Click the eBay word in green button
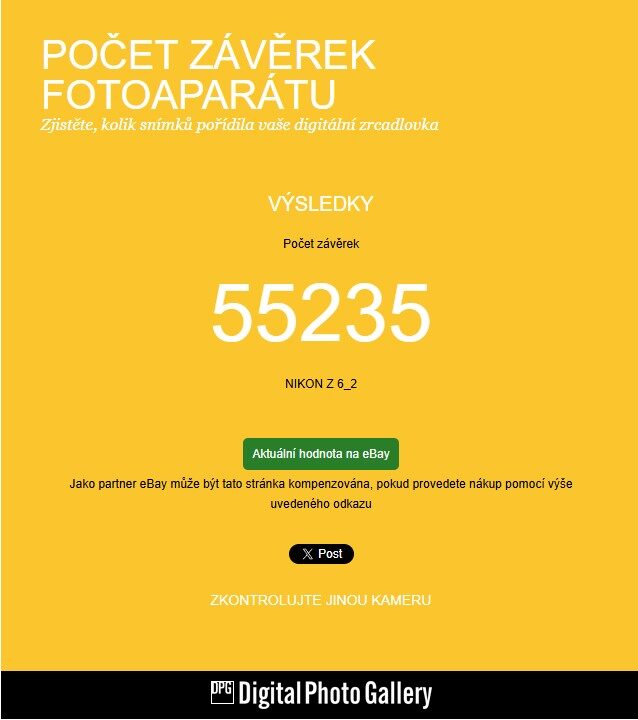The image size is (638, 720). click(x=376, y=454)
